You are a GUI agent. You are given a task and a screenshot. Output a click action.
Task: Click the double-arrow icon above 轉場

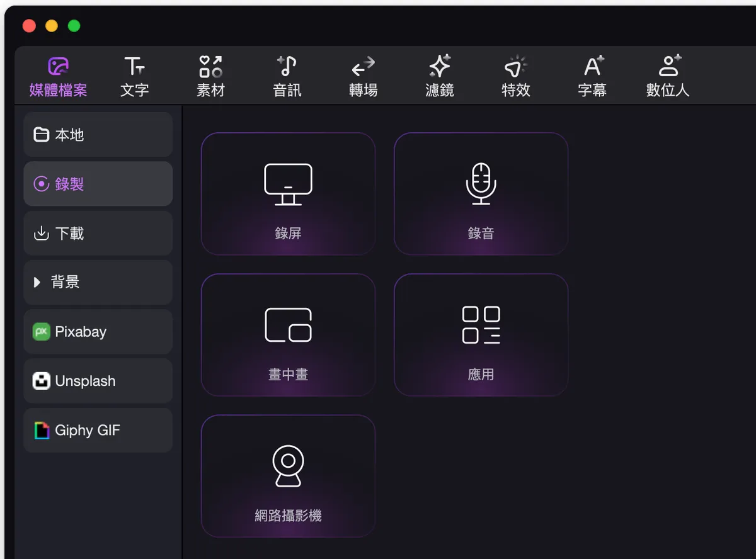pyautogui.click(x=364, y=66)
